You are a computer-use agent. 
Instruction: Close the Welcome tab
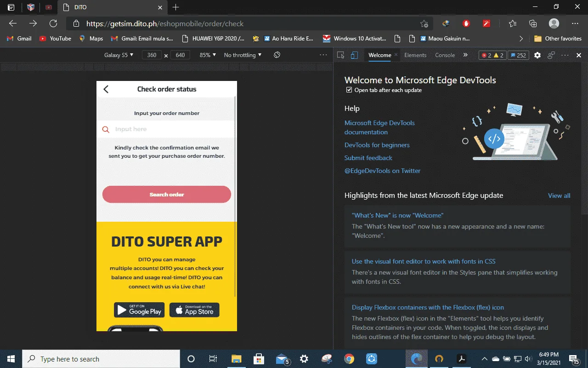[x=396, y=55]
